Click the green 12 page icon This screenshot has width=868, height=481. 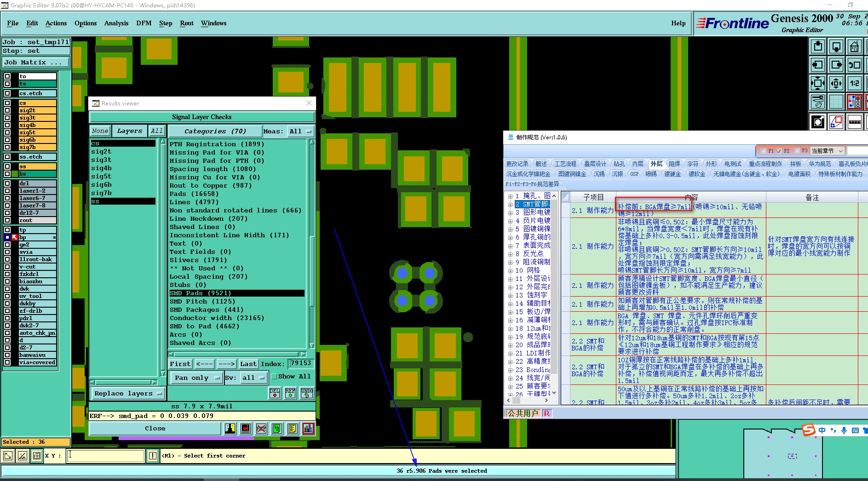coord(277,429)
